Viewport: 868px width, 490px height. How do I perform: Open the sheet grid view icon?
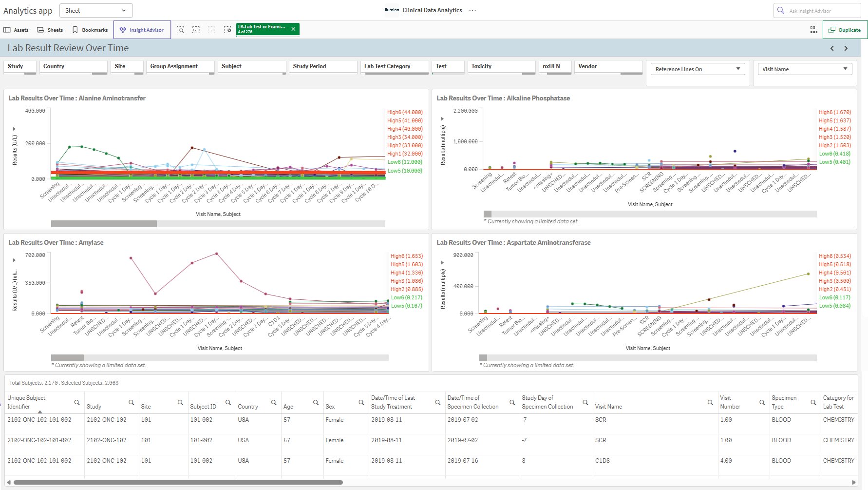pyautogui.click(x=813, y=30)
